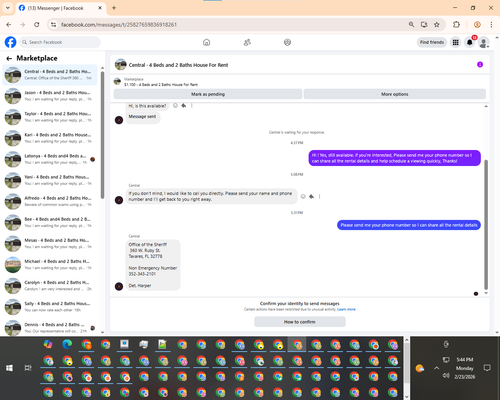
Task: Open Carolyn's conversation in the list
Action: (x=50, y=286)
